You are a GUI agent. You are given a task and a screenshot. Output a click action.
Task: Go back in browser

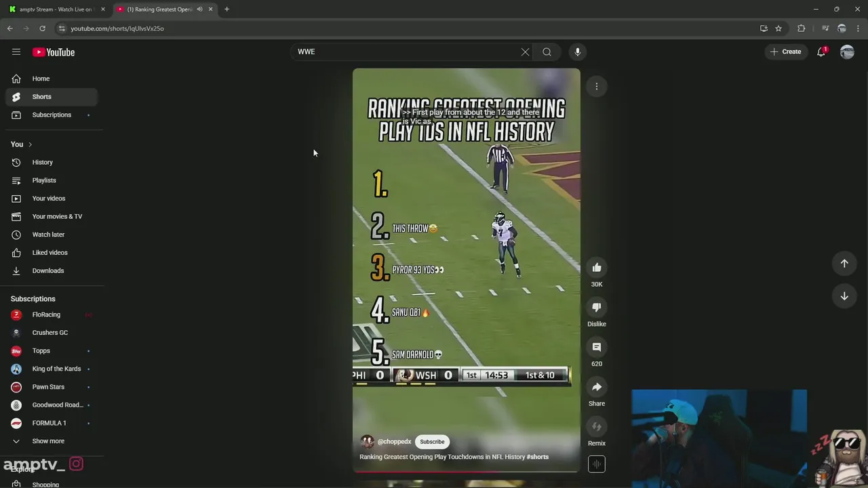(x=9, y=28)
